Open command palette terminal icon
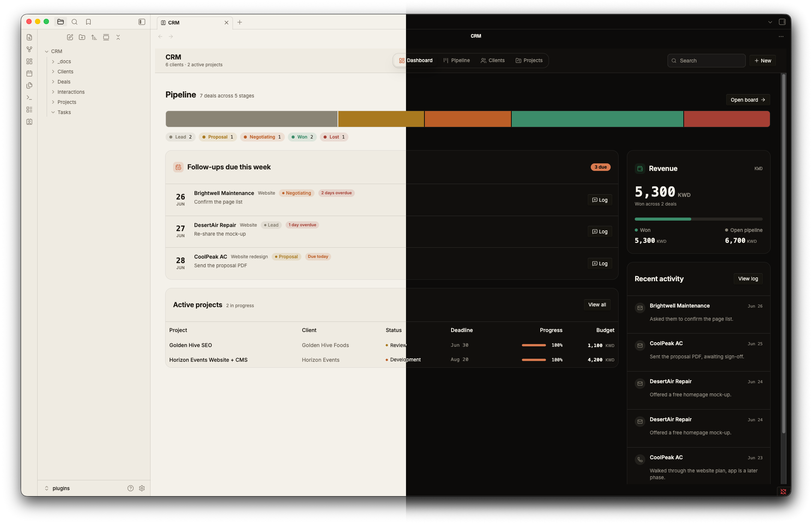 pyautogui.click(x=29, y=97)
